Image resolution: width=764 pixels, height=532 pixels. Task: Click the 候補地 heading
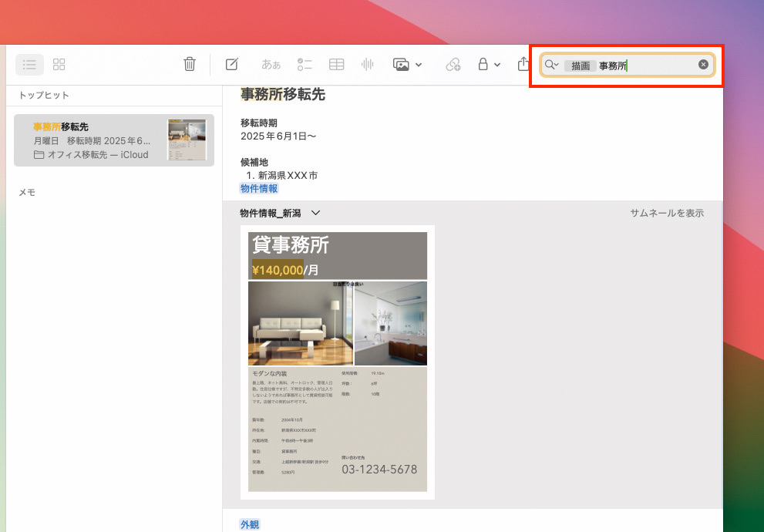pyautogui.click(x=254, y=162)
